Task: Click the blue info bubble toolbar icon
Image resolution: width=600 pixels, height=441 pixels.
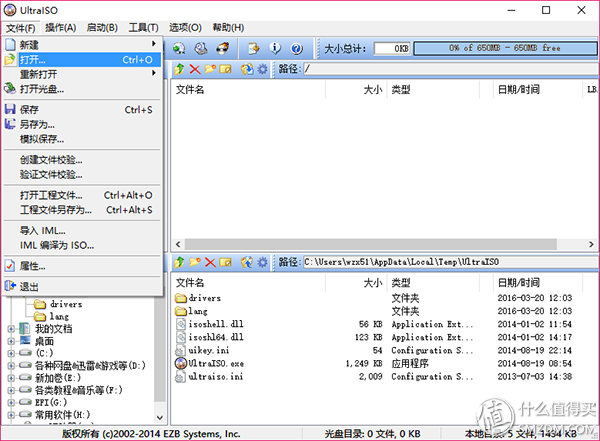Action: pyautogui.click(x=275, y=48)
